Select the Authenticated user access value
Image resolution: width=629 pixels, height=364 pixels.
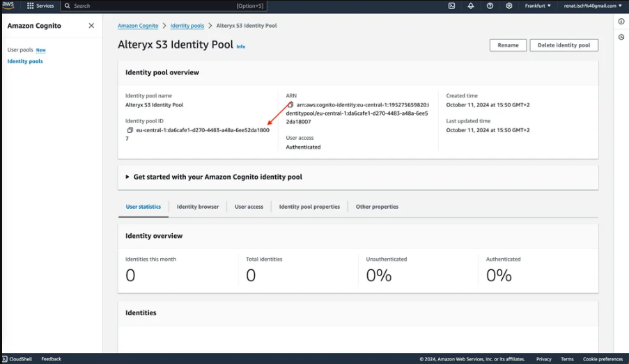[x=303, y=147]
